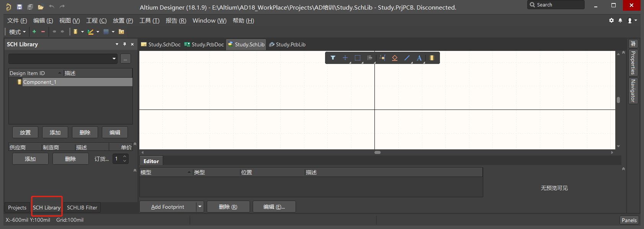This screenshot has width=644, height=229.
Task: Activate the selection filter funnel
Action: pos(333,58)
